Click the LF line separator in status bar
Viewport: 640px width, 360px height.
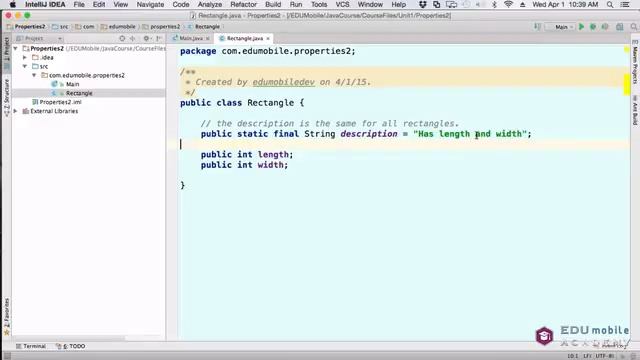(587, 356)
